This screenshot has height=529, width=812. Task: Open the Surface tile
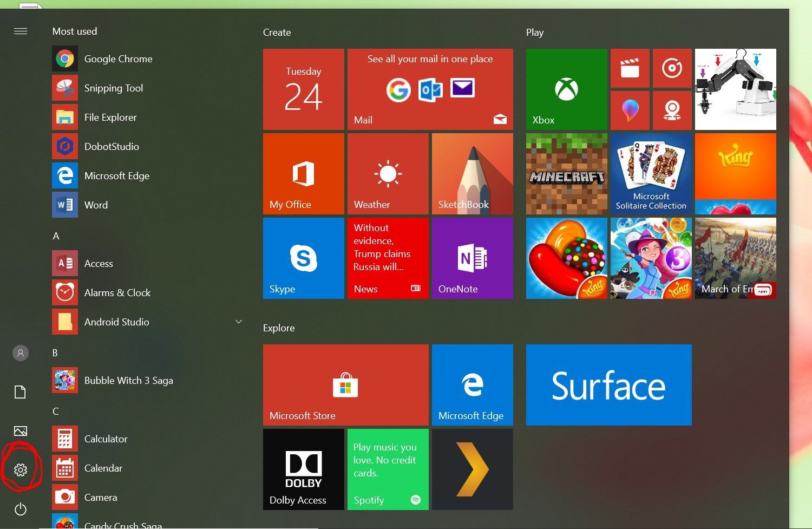[x=609, y=385]
